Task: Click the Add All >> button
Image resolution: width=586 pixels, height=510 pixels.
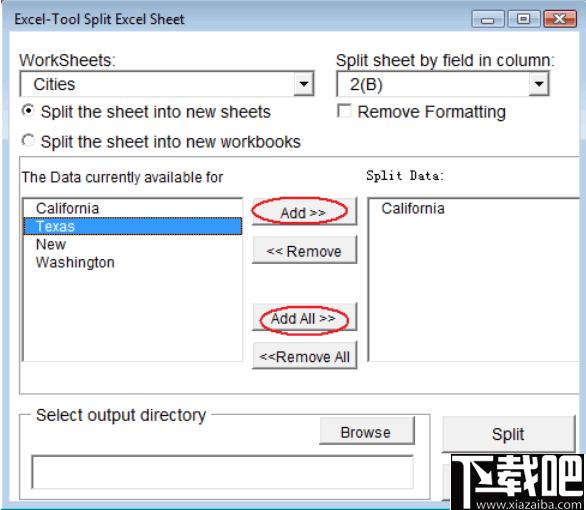Action: (304, 318)
